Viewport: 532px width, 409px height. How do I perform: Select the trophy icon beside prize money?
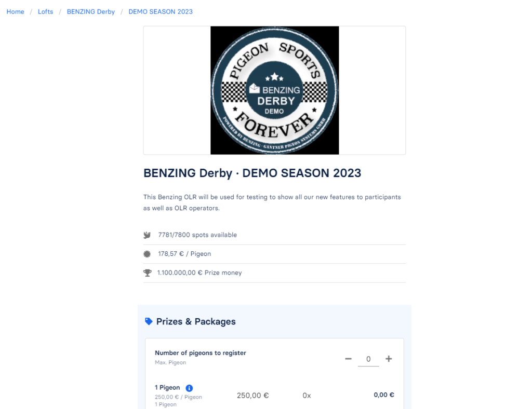point(147,272)
